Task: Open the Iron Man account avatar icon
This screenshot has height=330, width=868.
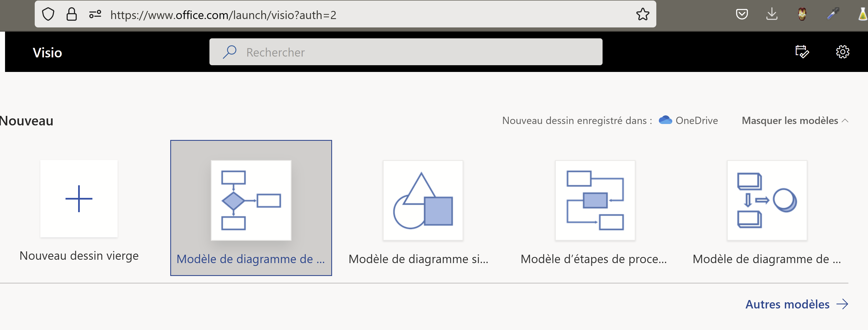Action: (802, 14)
